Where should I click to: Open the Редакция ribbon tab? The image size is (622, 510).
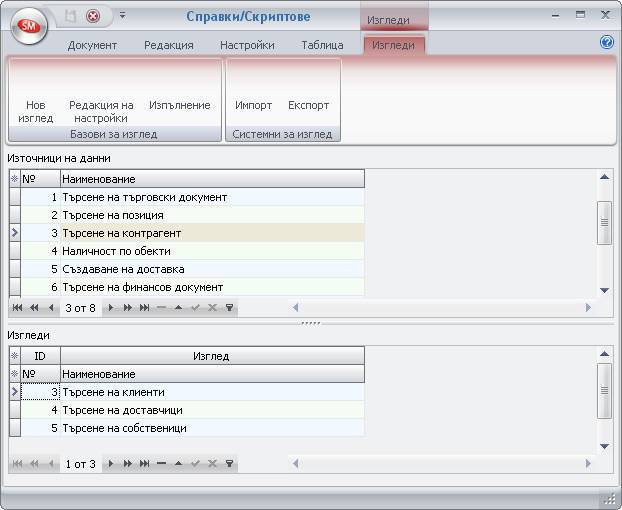(169, 45)
